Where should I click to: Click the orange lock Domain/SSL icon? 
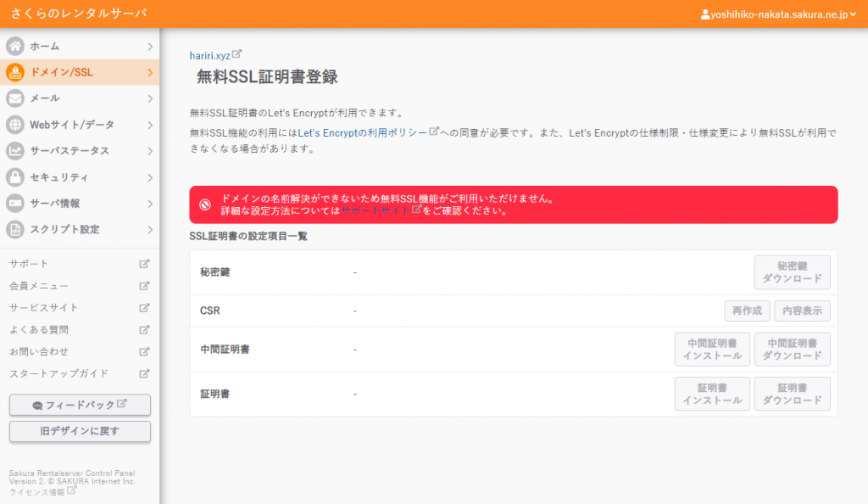pyautogui.click(x=15, y=72)
